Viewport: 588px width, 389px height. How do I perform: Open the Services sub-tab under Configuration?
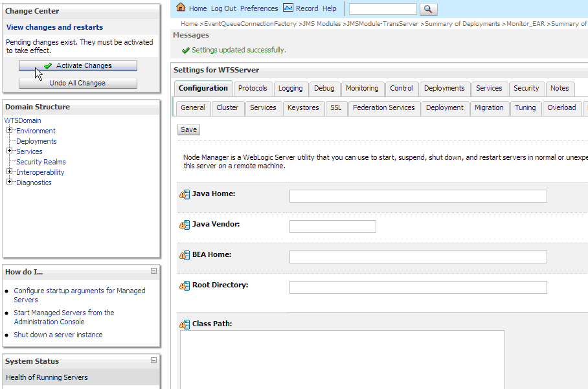(x=263, y=108)
